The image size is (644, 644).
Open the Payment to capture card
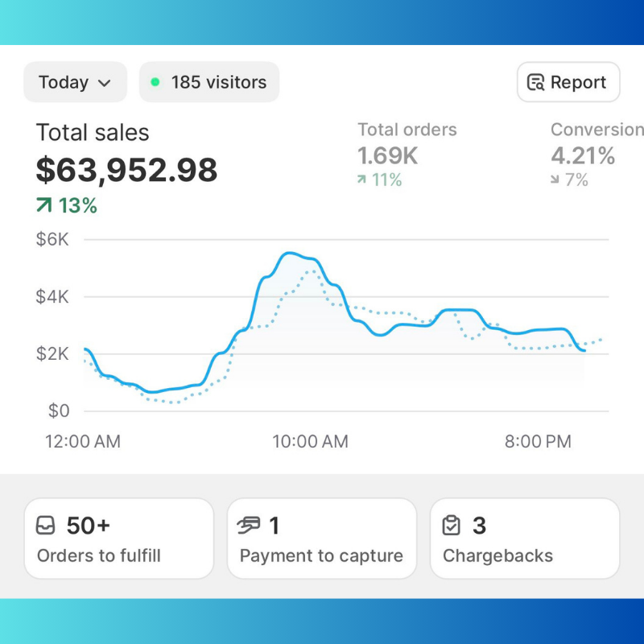click(x=322, y=539)
